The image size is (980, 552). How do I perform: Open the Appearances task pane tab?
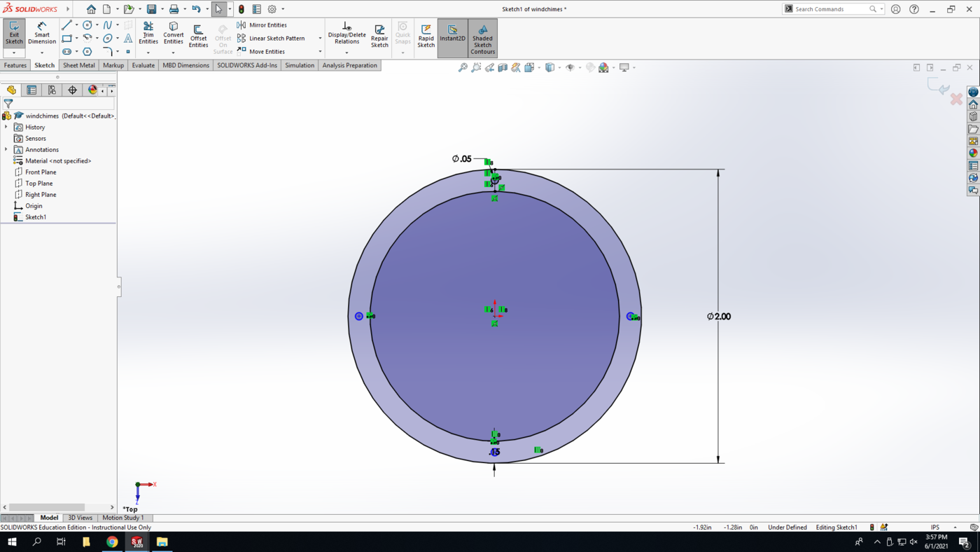(x=973, y=153)
